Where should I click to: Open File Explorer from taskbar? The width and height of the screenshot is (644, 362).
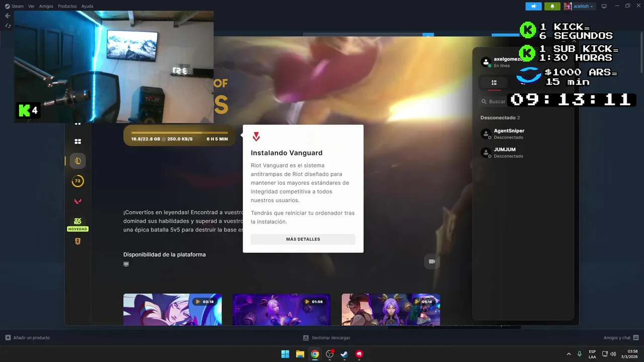[x=300, y=354]
